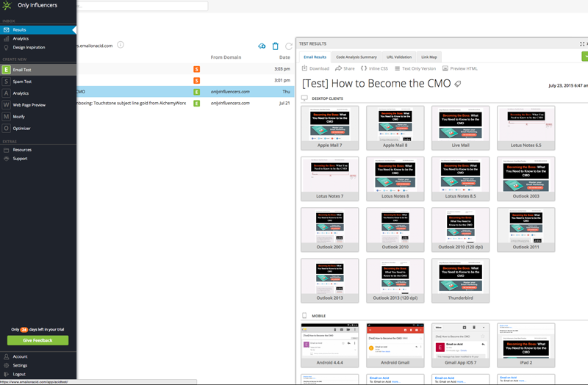Screen dimensions: 588x385
Task: Open the Lotus Notes 6.5 preview thumbnail
Action: click(x=526, y=128)
